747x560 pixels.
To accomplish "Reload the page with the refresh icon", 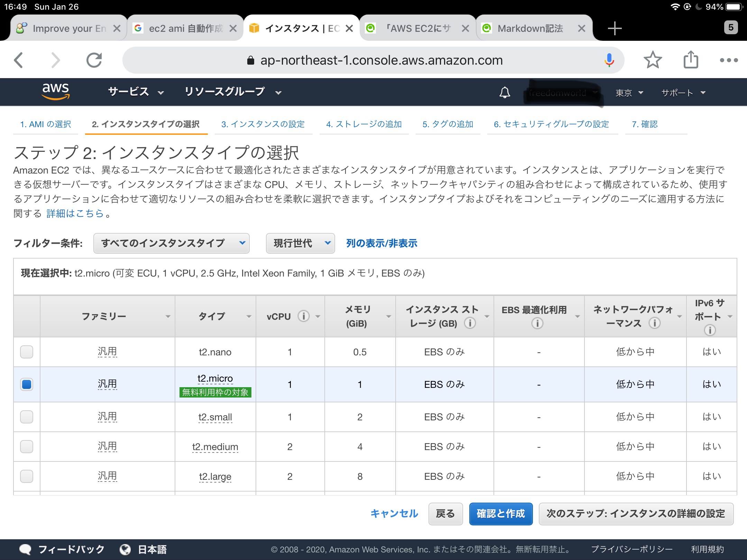I will [x=94, y=60].
